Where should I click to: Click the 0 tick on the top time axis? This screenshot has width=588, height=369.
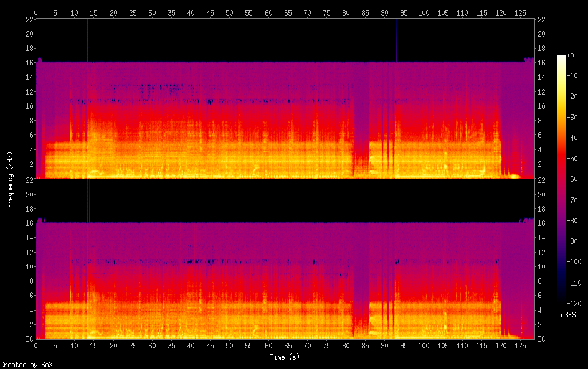tap(36, 13)
